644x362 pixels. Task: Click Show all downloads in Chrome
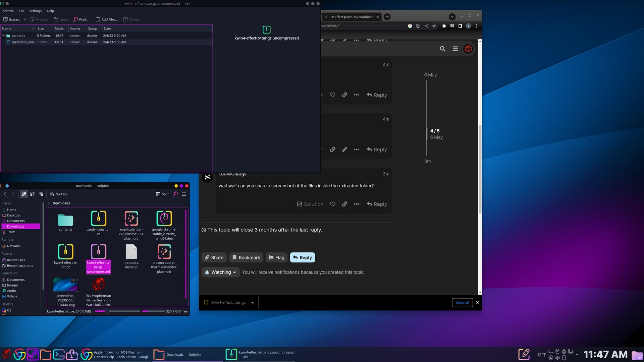coord(462,303)
